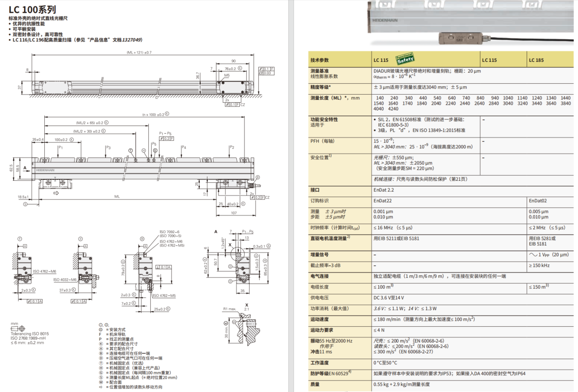578x392 pixels.
Task: Click the row label "测量基准"
Action: [x=319, y=70]
